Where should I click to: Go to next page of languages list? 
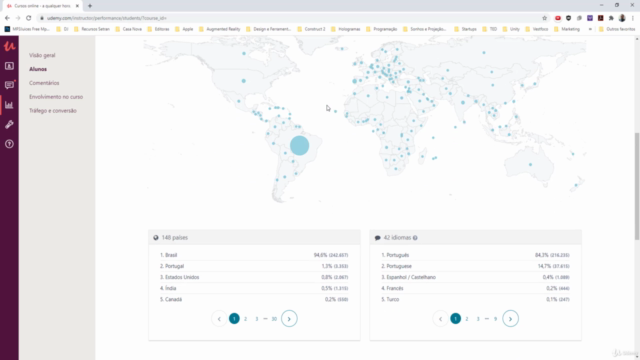click(x=510, y=319)
